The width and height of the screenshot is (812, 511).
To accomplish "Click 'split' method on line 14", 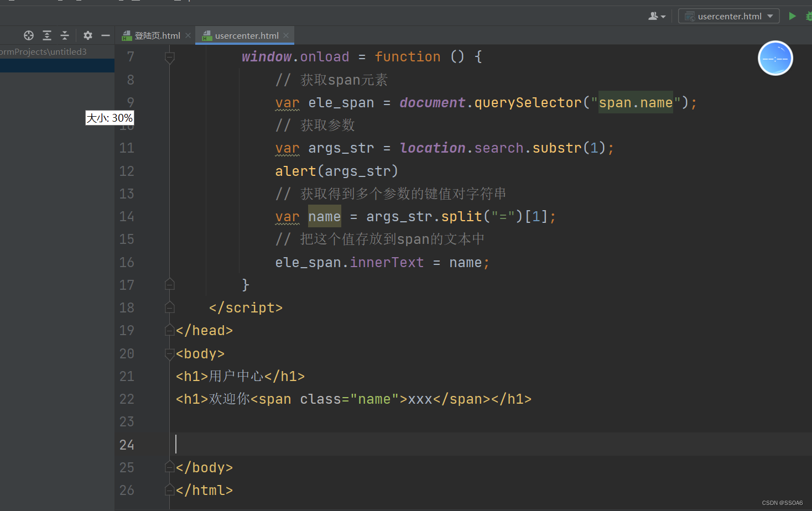I will tap(462, 216).
